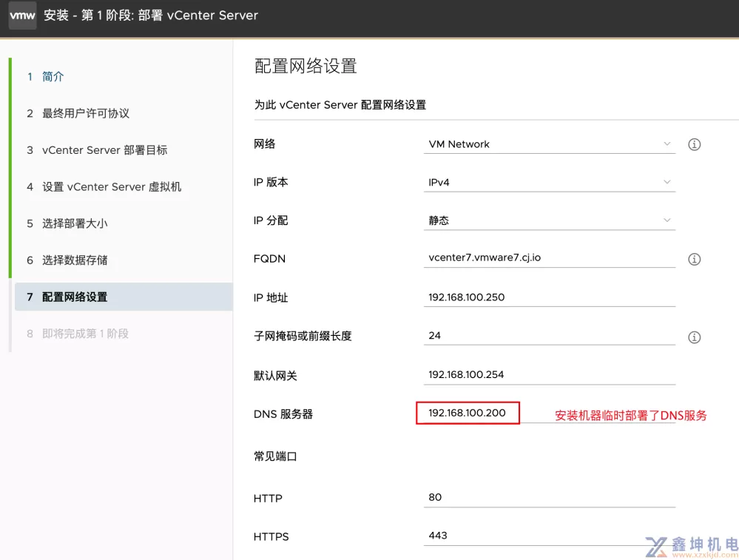The image size is (739, 560).
Task: Click the 安装 - 第 1 阶段 window title
Action: point(151,15)
